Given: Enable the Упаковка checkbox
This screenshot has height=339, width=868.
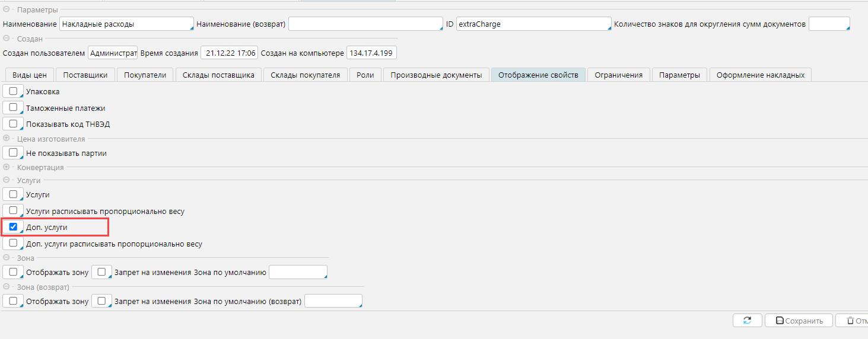Looking at the screenshot, I should click(x=13, y=91).
